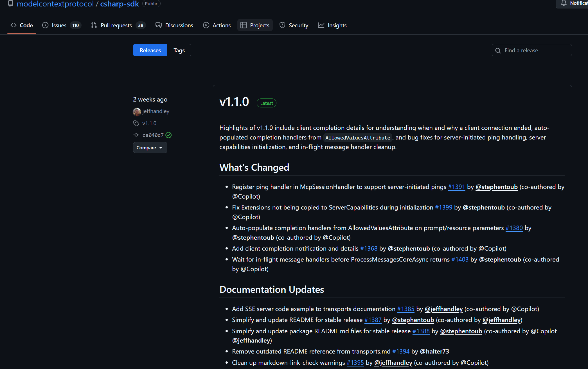Open the Security tab

(294, 25)
